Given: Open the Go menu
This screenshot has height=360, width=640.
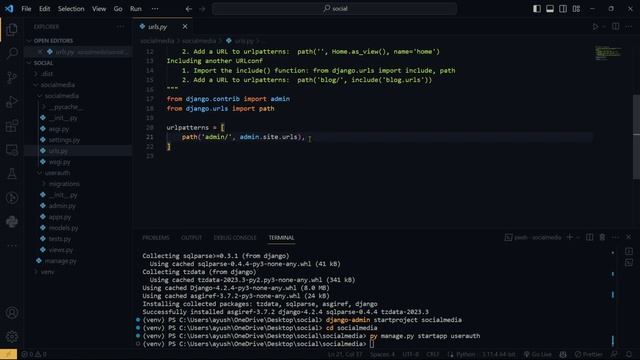Looking at the screenshot, I should point(118,9).
